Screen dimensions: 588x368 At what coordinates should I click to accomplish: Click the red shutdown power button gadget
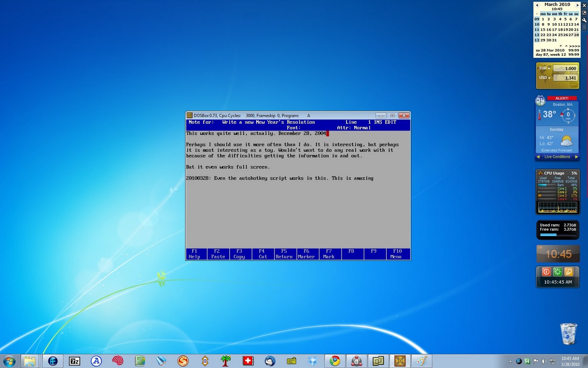tap(546, 272)
